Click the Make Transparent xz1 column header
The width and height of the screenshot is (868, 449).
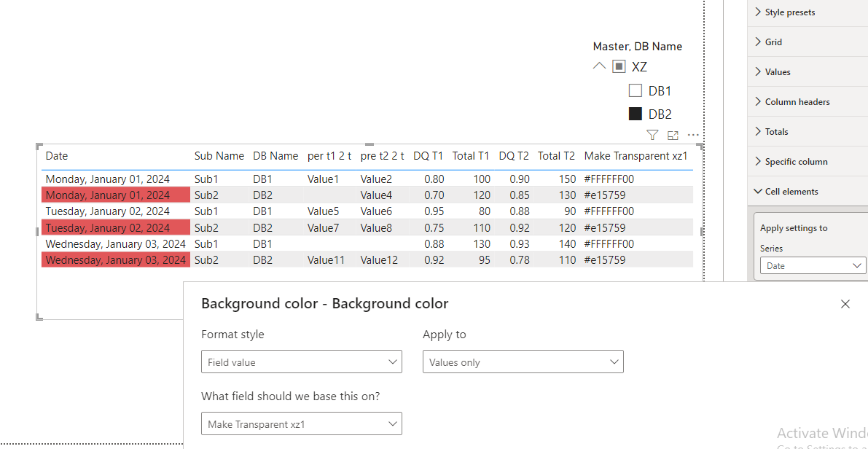click(x=636, y=156)
